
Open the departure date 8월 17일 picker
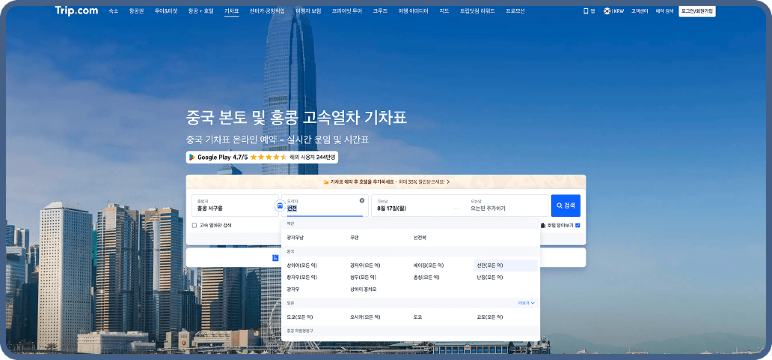coord(414,206)
